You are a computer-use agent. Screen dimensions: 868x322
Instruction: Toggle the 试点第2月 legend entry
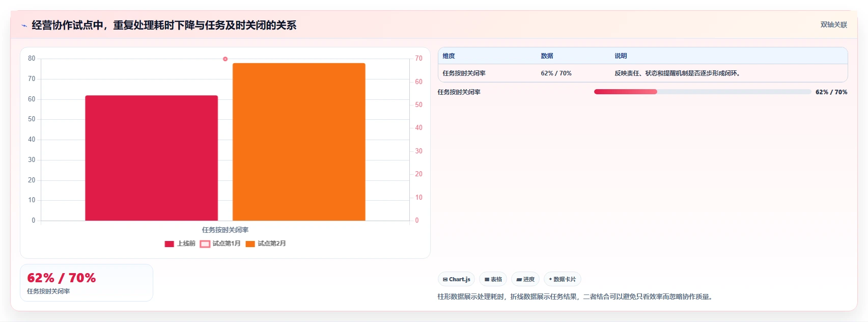(265, 244)
